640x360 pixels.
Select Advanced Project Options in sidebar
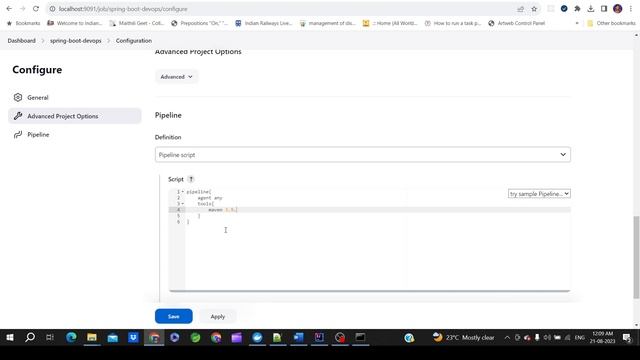[x=75, y=116]
